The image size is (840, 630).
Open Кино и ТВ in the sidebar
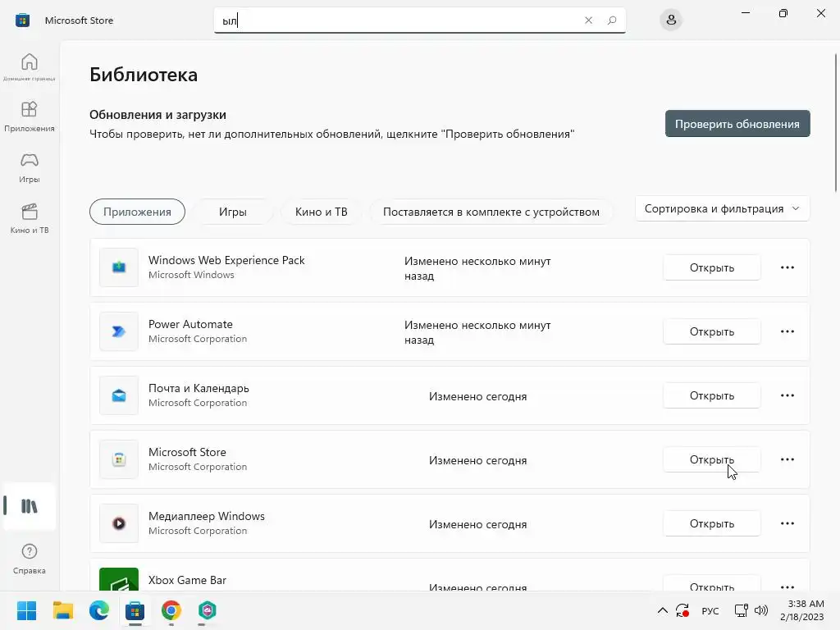(x=29, y=218)
